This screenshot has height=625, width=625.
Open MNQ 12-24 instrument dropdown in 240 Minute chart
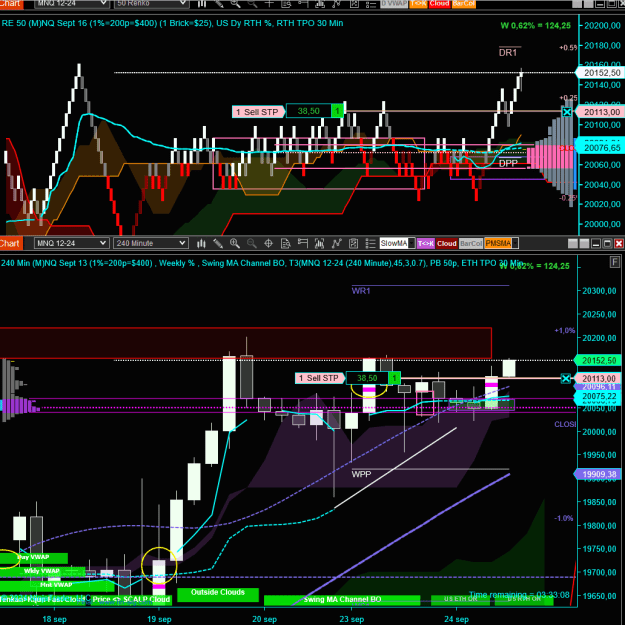(71, 243)
